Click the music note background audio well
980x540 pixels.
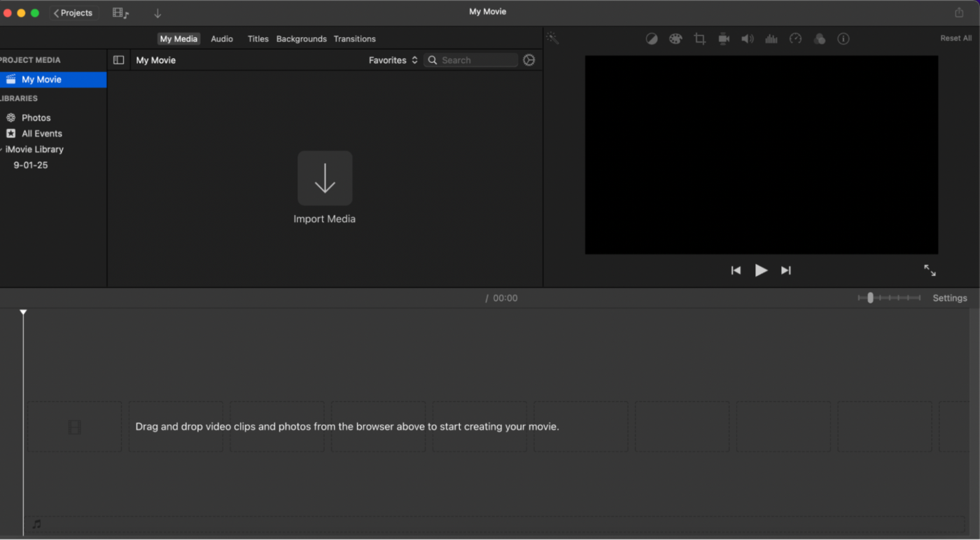tap(36, 524)
